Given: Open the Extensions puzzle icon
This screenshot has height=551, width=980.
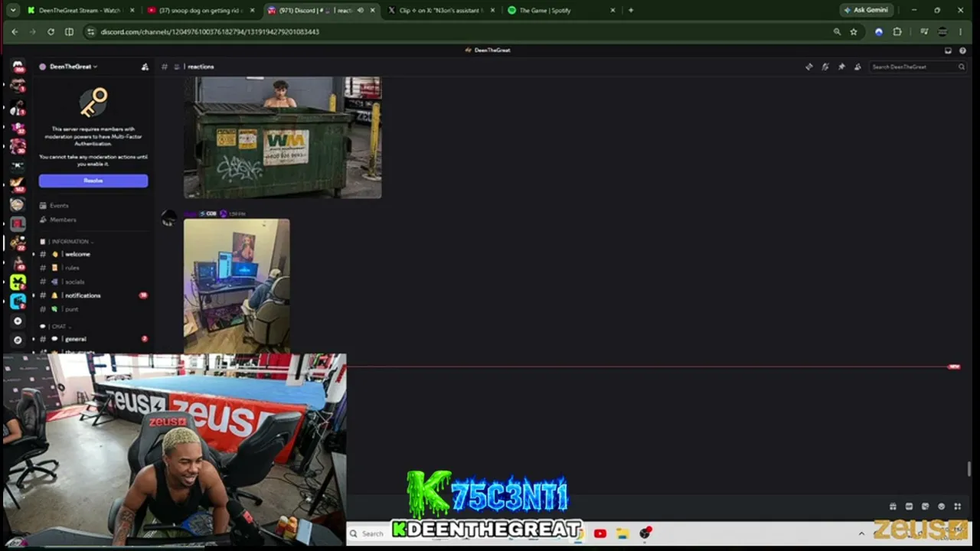Looking at the screenshot, I should pos(897,31).
